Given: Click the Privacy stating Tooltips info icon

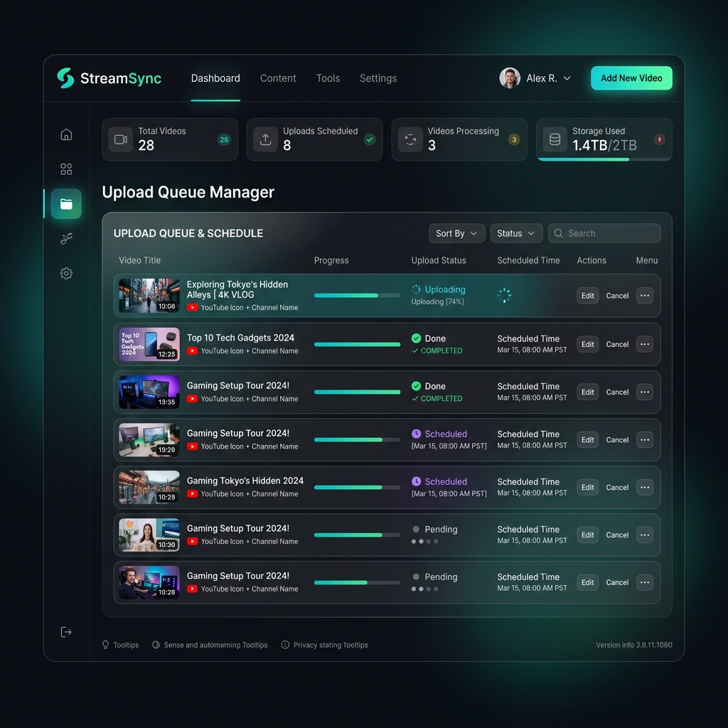Looking at the screenshot, I should (x=285, y=645).
